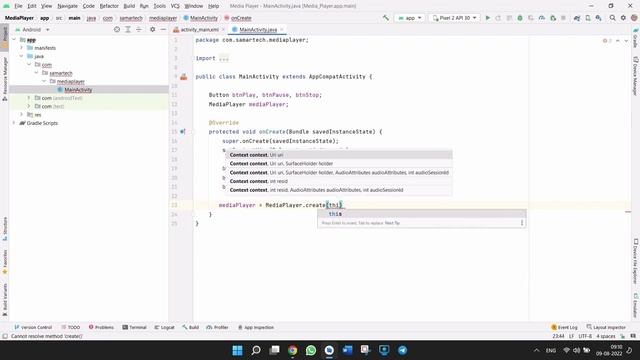This screenshot has height=360, width=640.
Task: Click the UTF-8 encoding status bar entry
Action: point(585,336)
